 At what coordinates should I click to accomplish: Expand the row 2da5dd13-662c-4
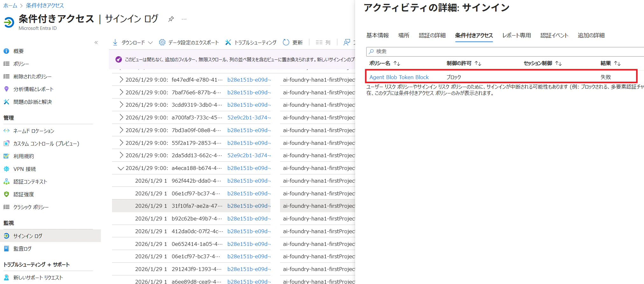121,155
